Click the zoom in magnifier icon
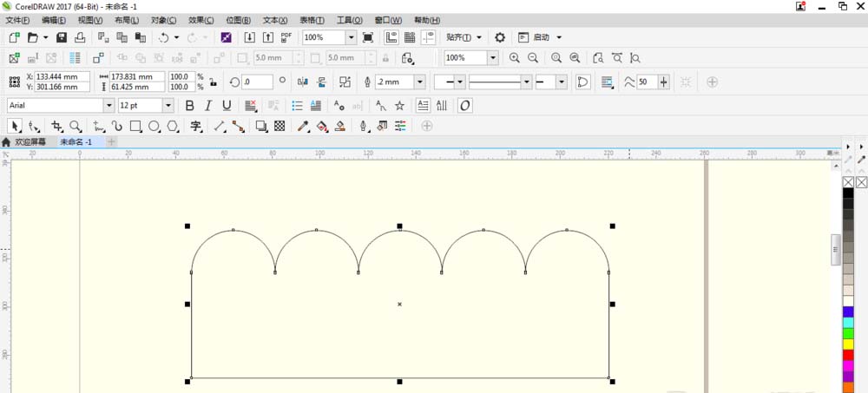Image resolution: width=868 pixels, height=393 pixels. point(514,58)
